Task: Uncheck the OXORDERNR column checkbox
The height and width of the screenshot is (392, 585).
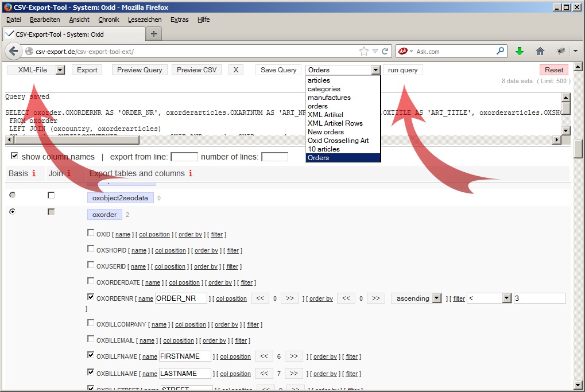Action: pos(91,297)
